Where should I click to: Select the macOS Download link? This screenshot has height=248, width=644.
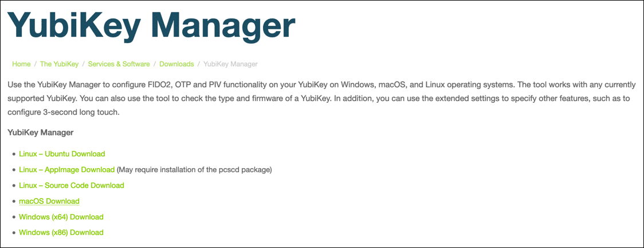pos(49,201)
